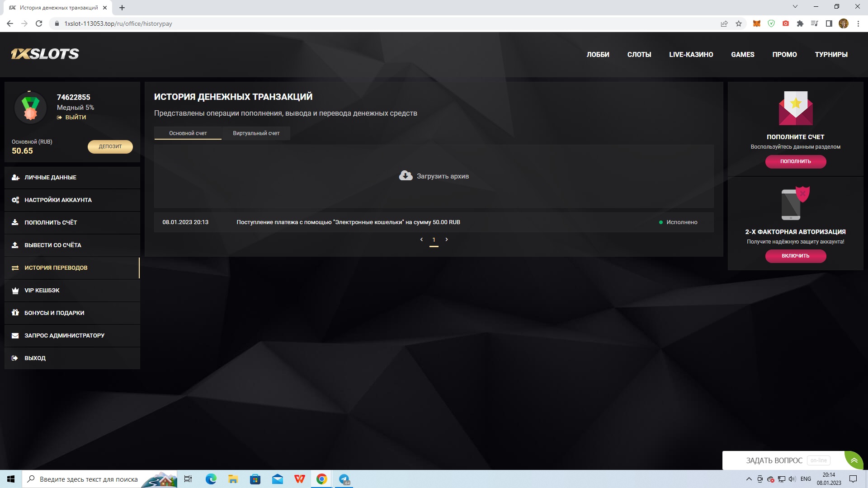This screenshot has width=868, height=488.
Task: Show hidden system tray icons chevron
Action: point(749,479)
